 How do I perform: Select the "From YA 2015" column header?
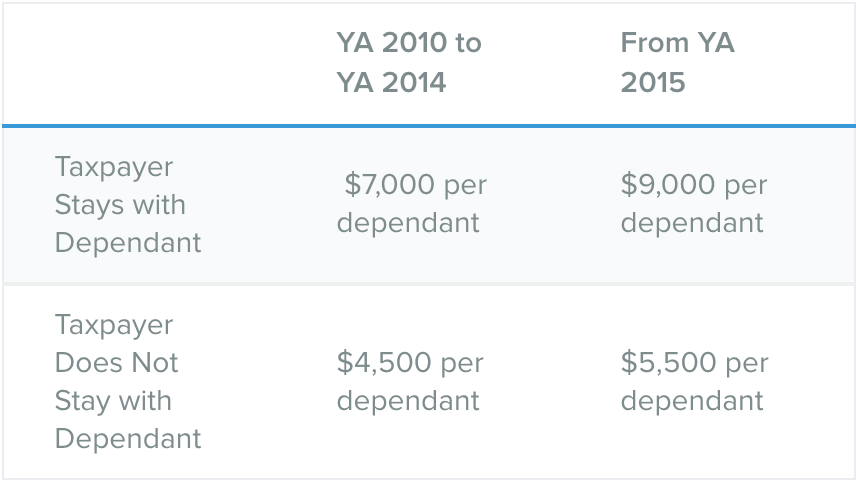pos(677,62)
